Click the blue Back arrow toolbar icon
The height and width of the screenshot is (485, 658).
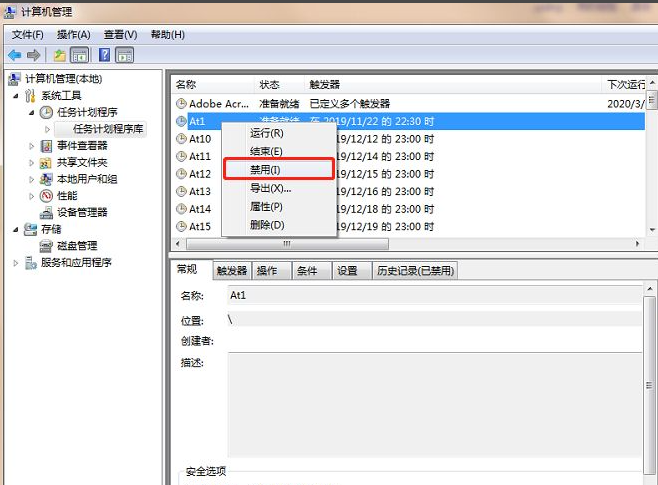[15, 55]
